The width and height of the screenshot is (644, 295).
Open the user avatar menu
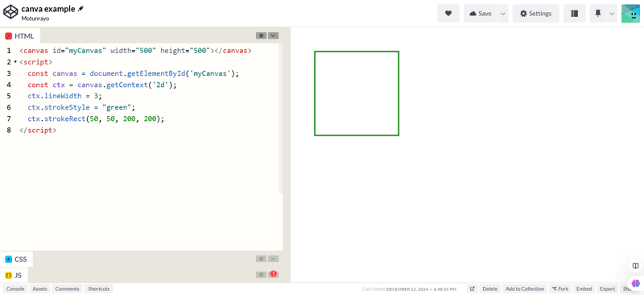tap(630, 14)
